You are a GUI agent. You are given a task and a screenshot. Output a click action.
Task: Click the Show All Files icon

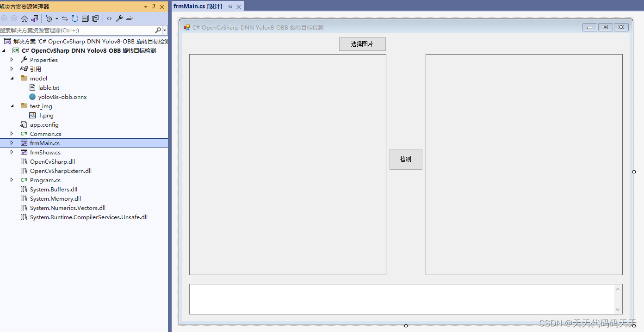(95, 18)
